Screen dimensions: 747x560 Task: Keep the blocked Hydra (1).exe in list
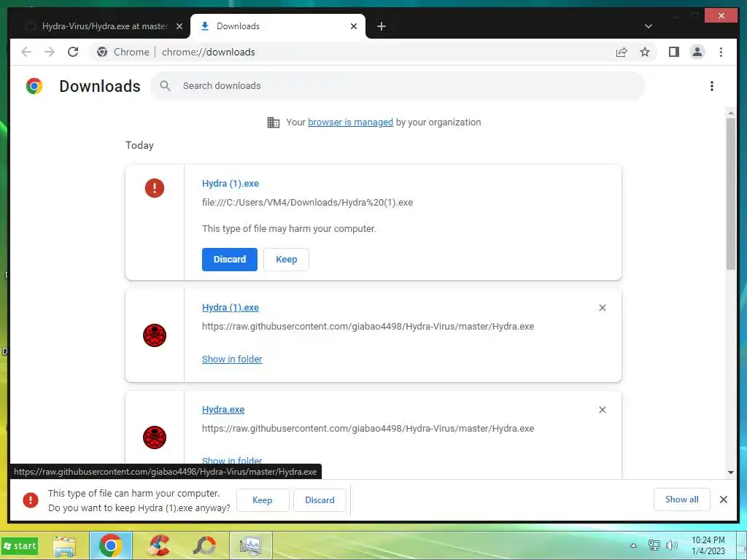[x=286, y=260]
